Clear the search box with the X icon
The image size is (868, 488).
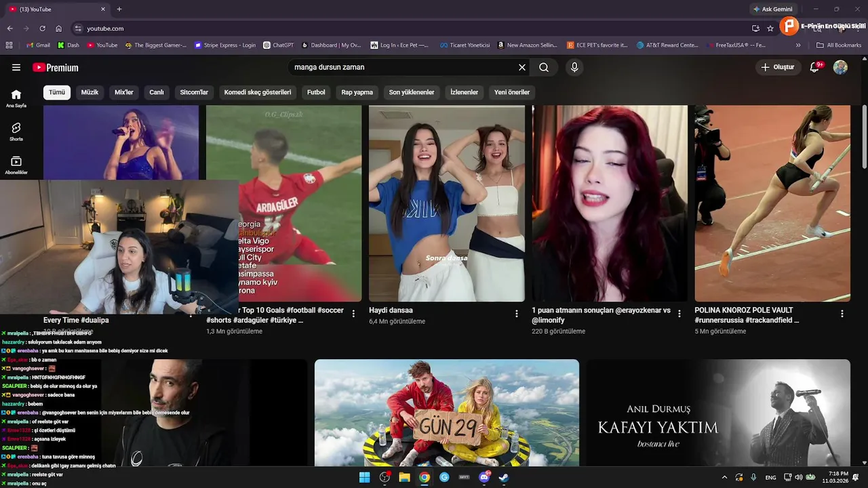point(522,67)
